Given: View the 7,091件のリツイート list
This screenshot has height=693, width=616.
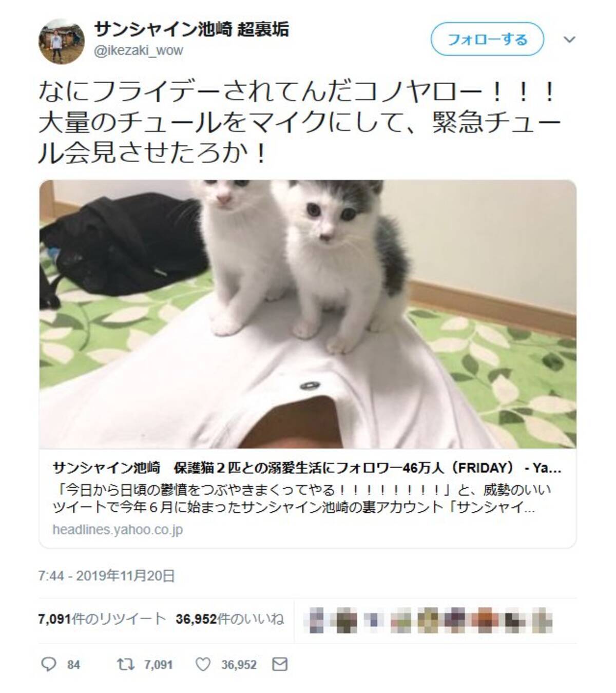Looking at the screenshot, I should point(102,619).
